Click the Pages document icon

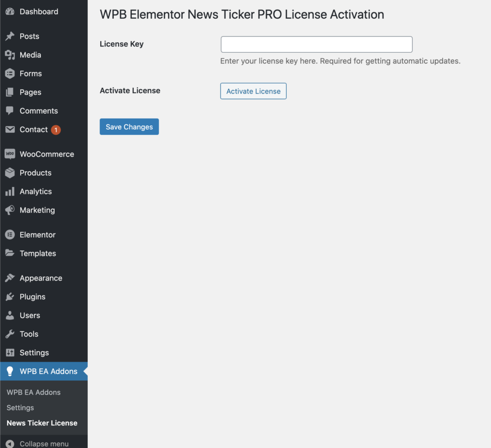point(10,92)
